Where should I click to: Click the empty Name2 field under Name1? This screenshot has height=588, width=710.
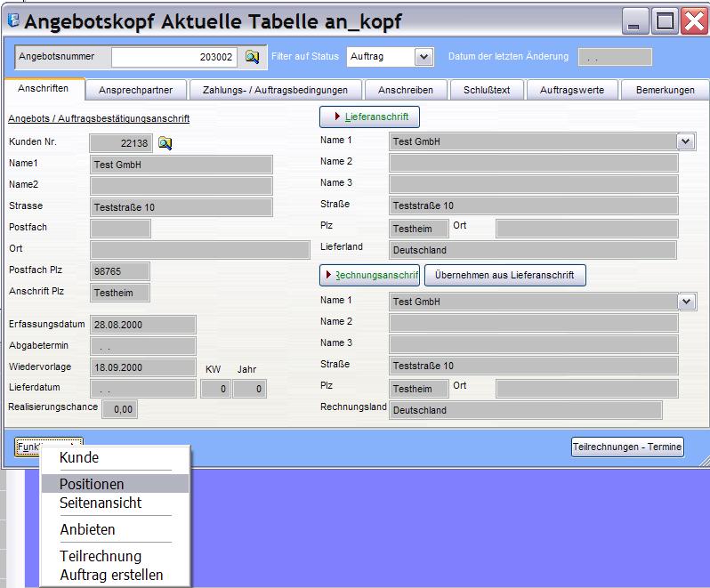click(x=182, y=186)
